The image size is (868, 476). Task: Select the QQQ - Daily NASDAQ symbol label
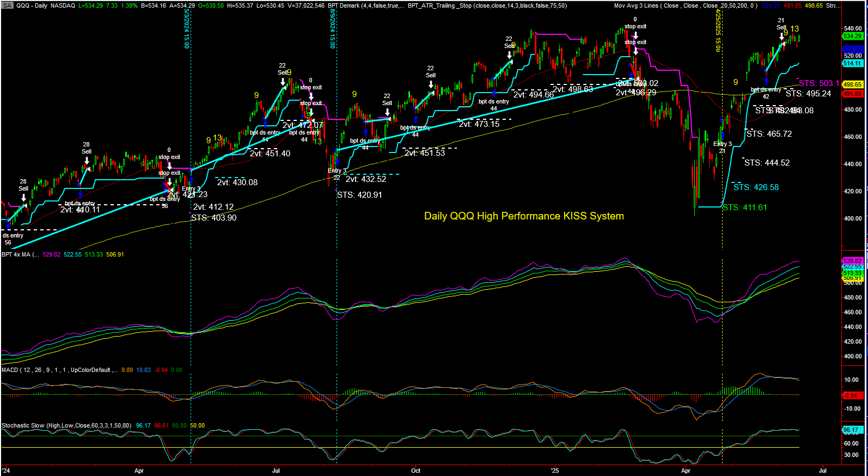pos(46,5)
